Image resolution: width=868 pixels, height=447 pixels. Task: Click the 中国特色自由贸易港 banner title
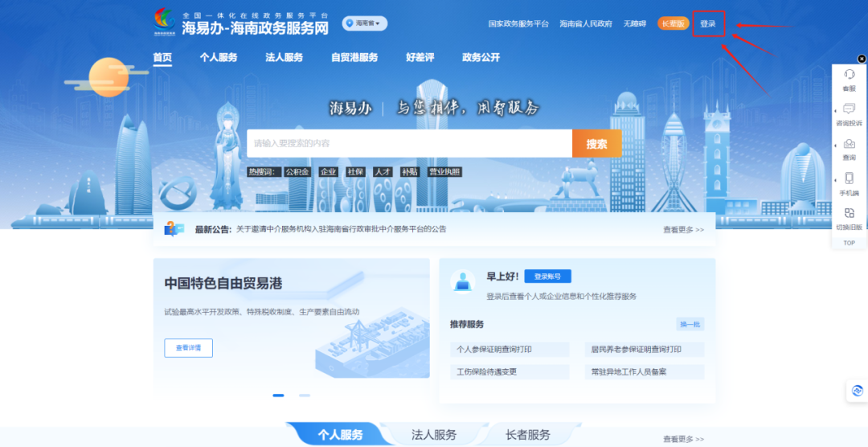223,284
